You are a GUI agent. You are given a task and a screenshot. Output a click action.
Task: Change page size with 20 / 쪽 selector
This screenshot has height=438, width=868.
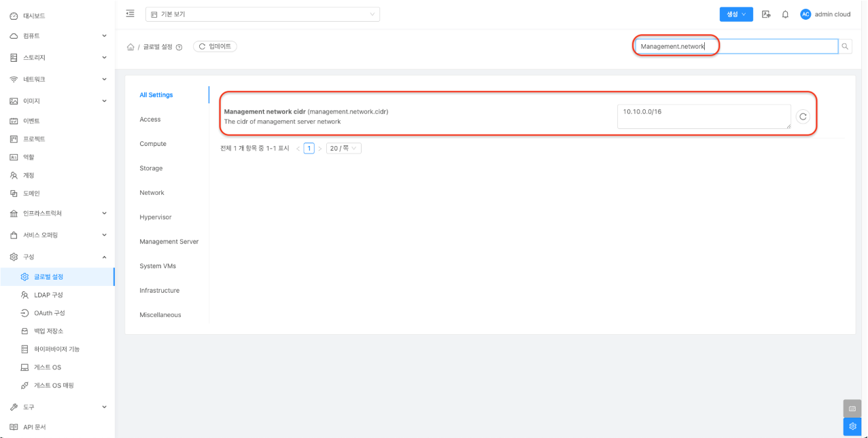pos(344,148)
